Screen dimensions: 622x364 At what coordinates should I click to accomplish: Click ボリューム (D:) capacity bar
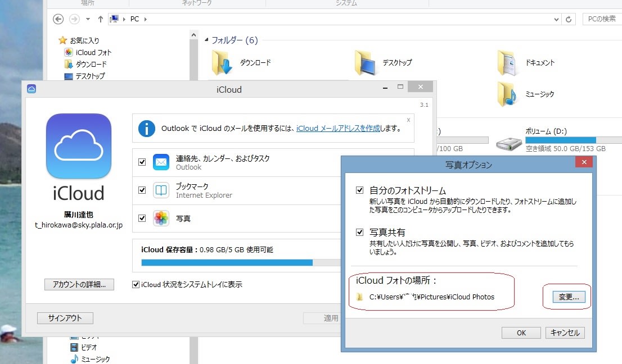(573, 140)
